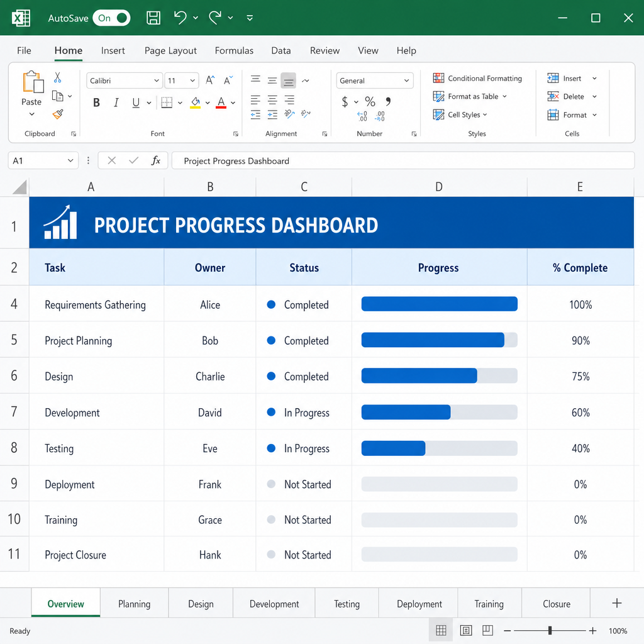644x644 pixels.
Task: Click the Increase Font Size icon
Action: coord(210,80)
